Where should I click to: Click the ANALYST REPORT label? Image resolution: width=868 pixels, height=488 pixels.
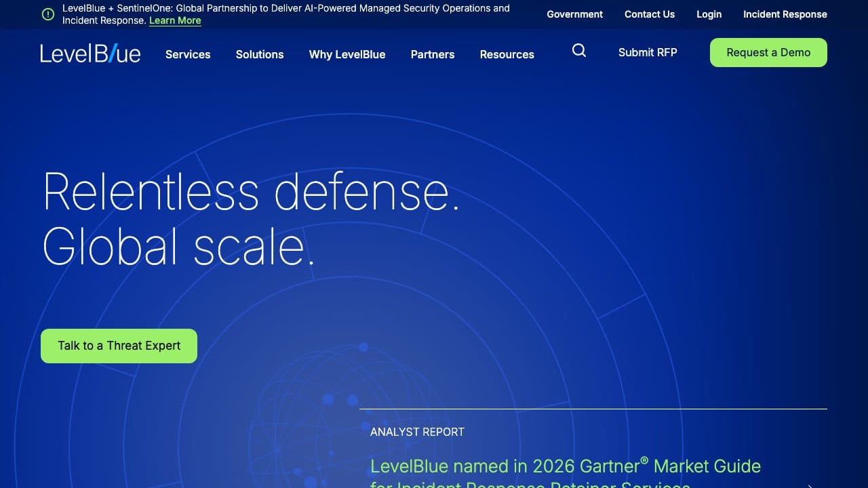[417, 432]
